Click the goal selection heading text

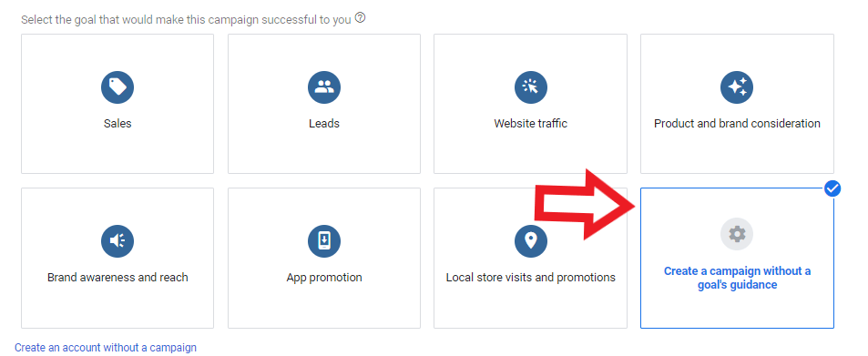coord(186,19)
